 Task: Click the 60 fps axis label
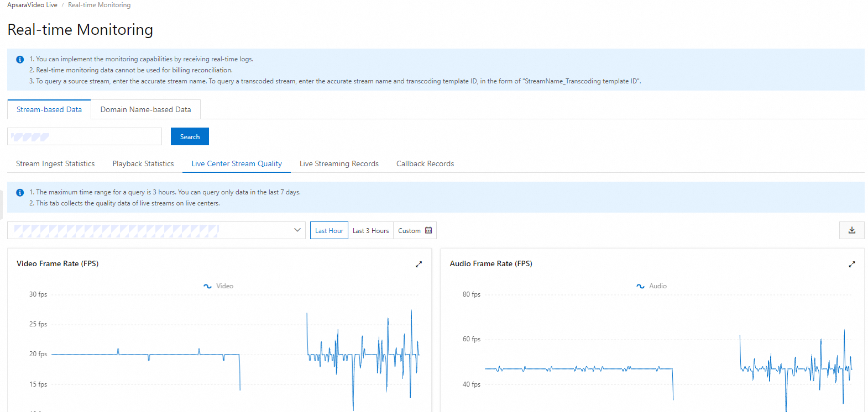(472, 339)
